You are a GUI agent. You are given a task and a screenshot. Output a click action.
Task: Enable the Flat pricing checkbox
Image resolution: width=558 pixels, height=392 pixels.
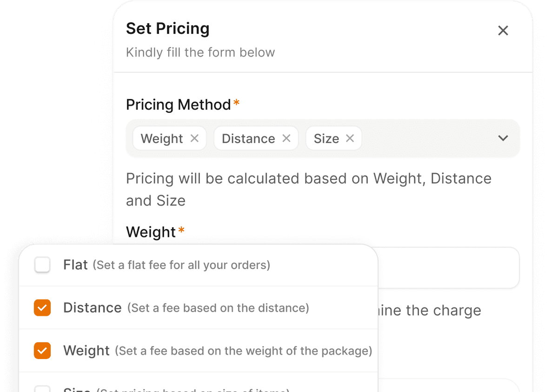point(42,265)
